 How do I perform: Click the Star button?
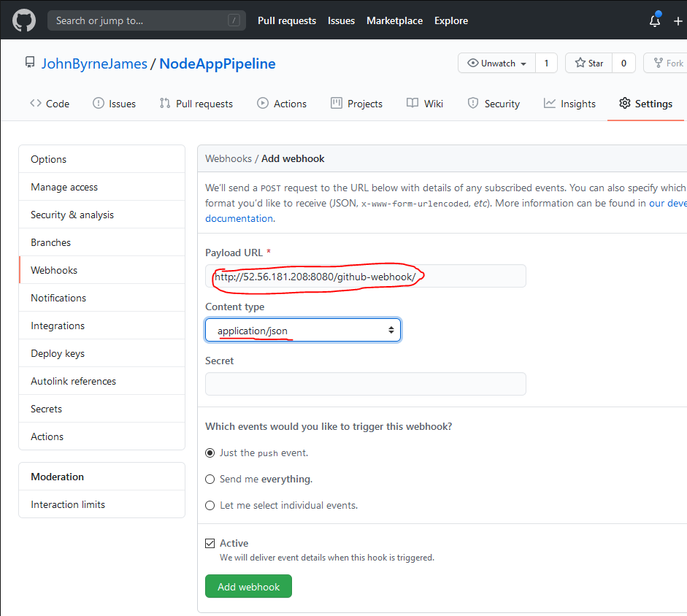click(589, 63)
